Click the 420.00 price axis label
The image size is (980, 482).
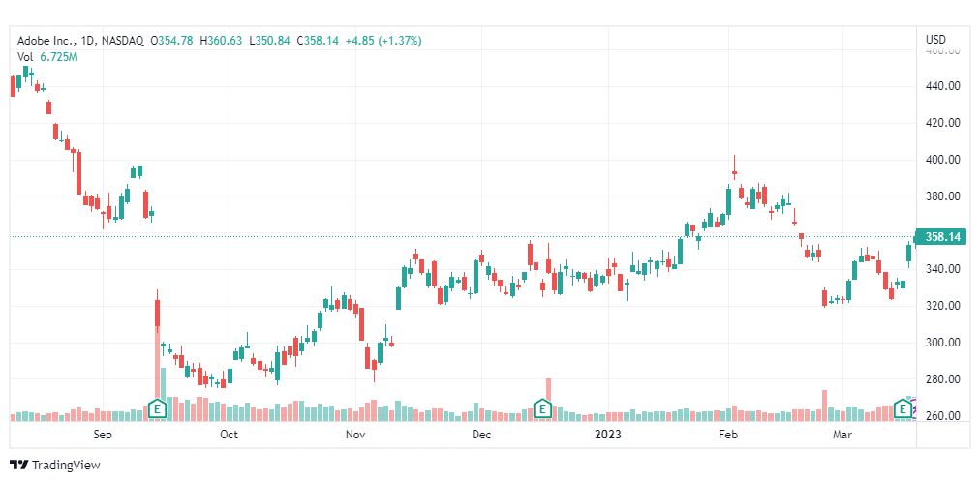point(942,123)
